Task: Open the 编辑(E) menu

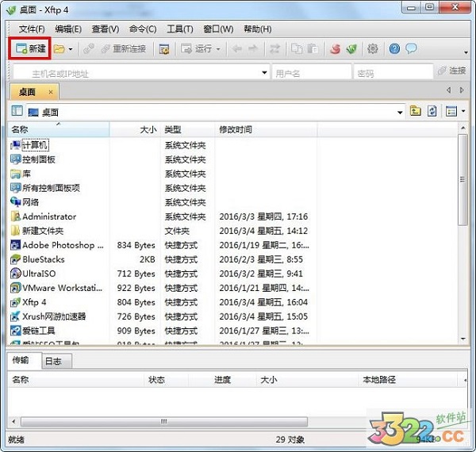Action: click(x=68, y=29)
